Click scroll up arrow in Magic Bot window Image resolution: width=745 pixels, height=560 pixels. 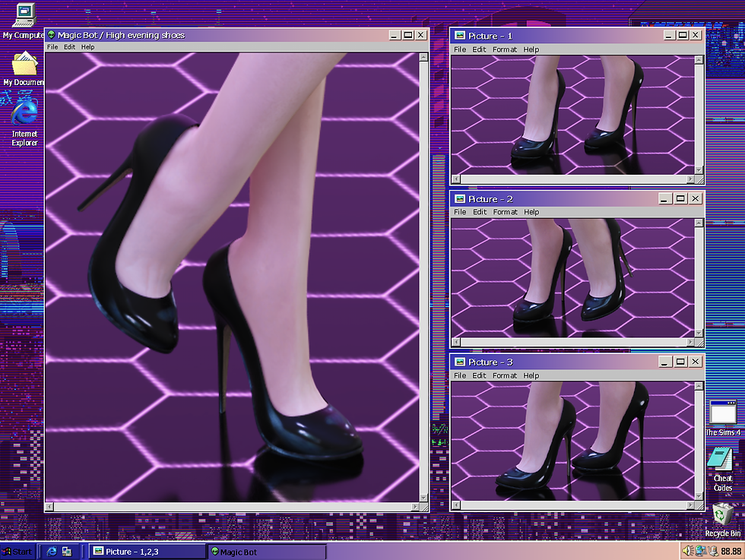coord(423,57)
